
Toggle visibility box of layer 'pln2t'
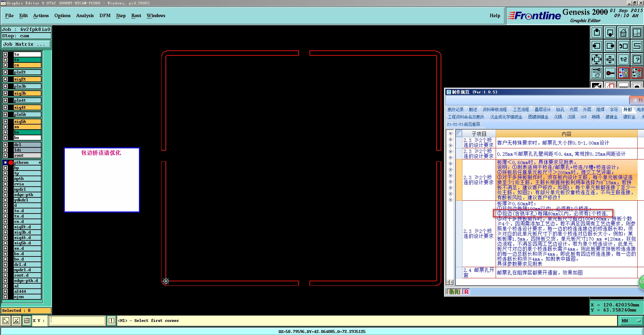pyautogui.click(x=5, y=72)
